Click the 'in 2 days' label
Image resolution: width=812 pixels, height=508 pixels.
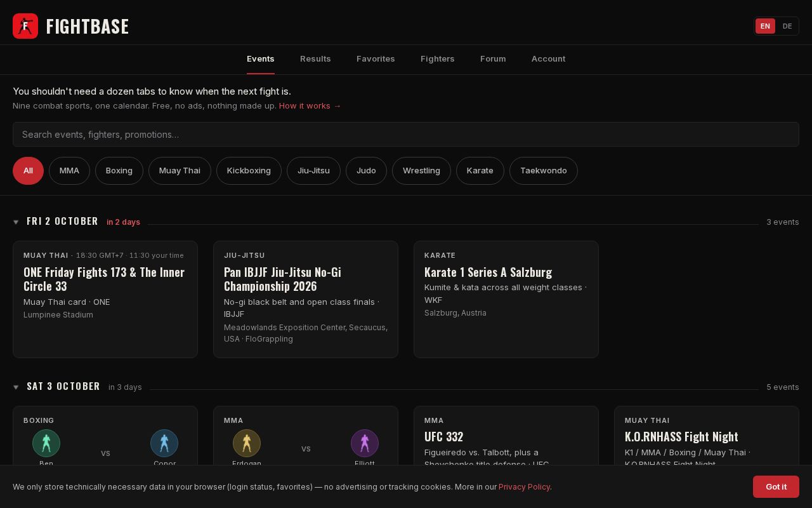pos(123,222)
